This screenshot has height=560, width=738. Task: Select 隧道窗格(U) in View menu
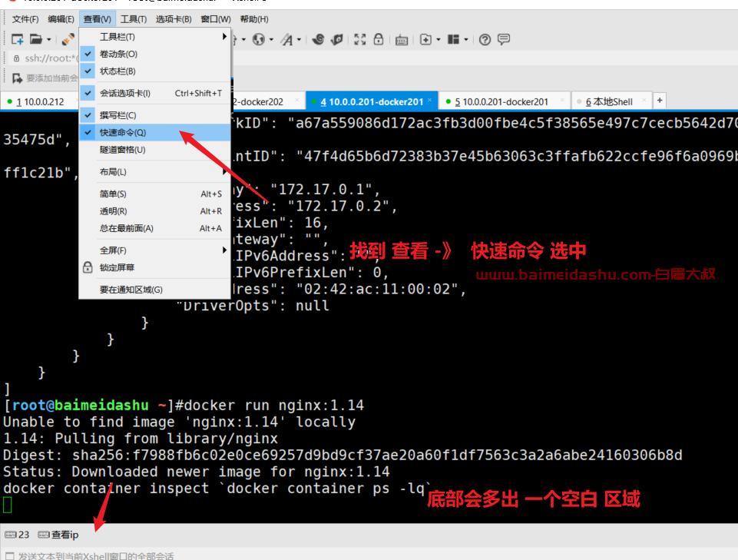155,150
